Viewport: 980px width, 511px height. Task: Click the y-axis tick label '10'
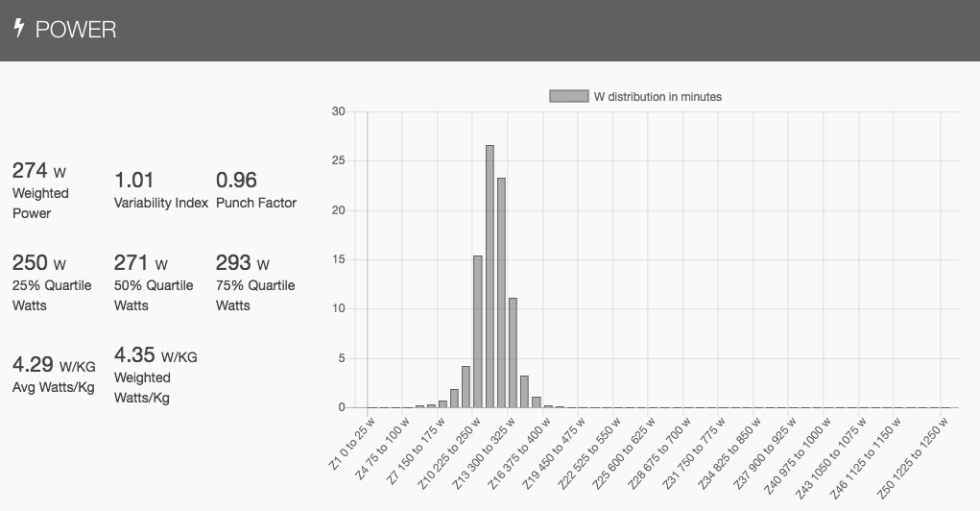point(338,308)
